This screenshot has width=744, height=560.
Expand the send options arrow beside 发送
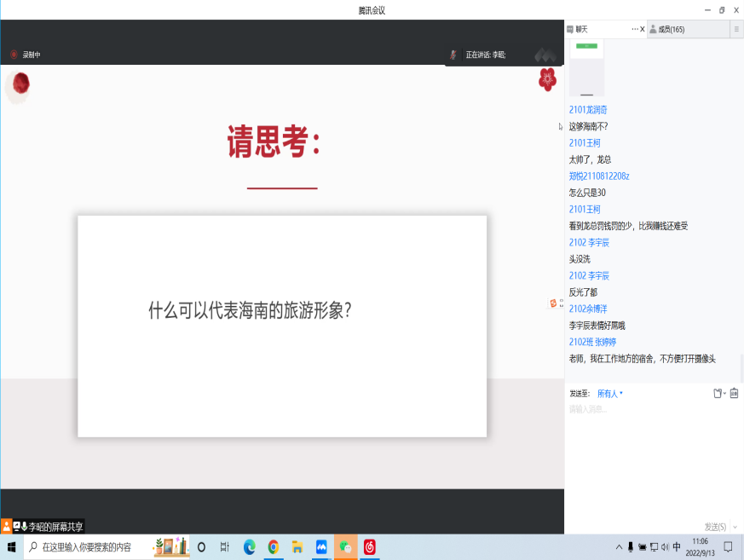tap(735, 527)
